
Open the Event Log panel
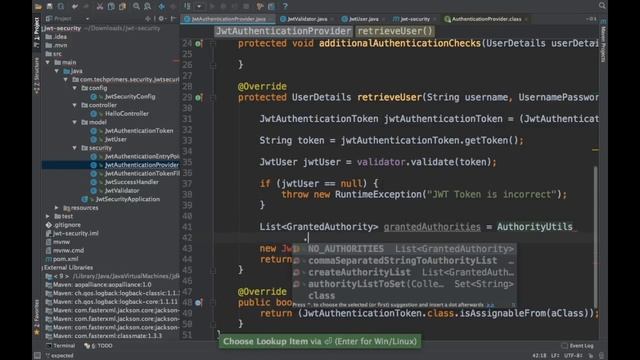pos(578,346)
